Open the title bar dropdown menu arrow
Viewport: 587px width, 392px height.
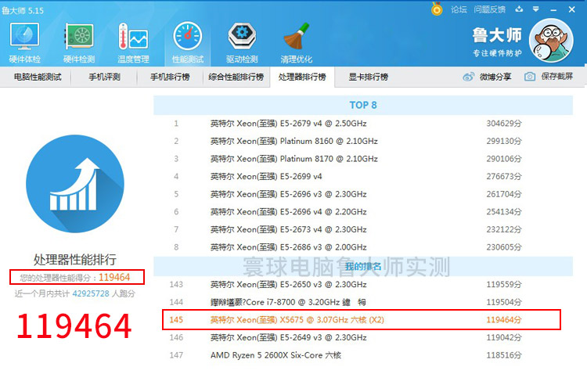click(535, 9)
